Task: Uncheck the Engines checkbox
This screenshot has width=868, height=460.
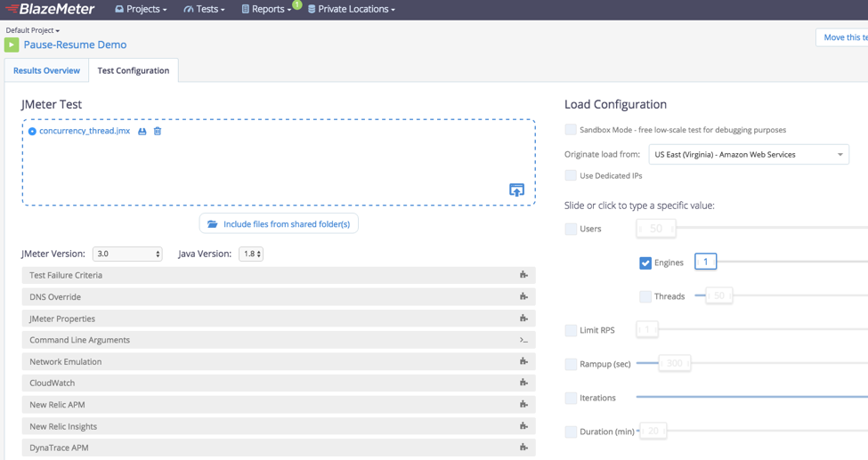Action: [x=645, y=262]
